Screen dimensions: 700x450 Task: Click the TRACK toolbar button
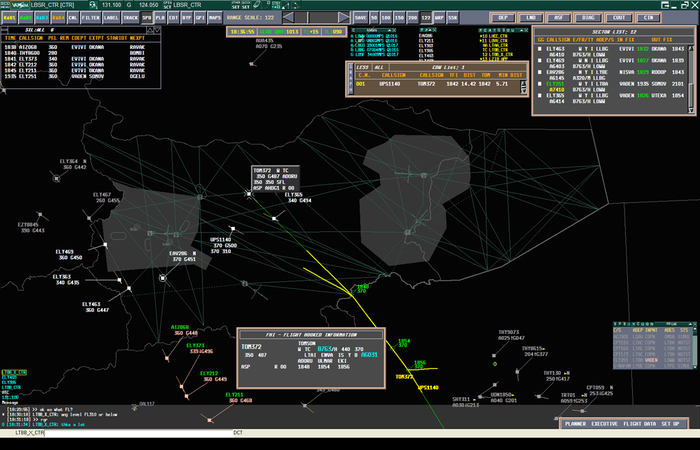[x=130, y=18]
